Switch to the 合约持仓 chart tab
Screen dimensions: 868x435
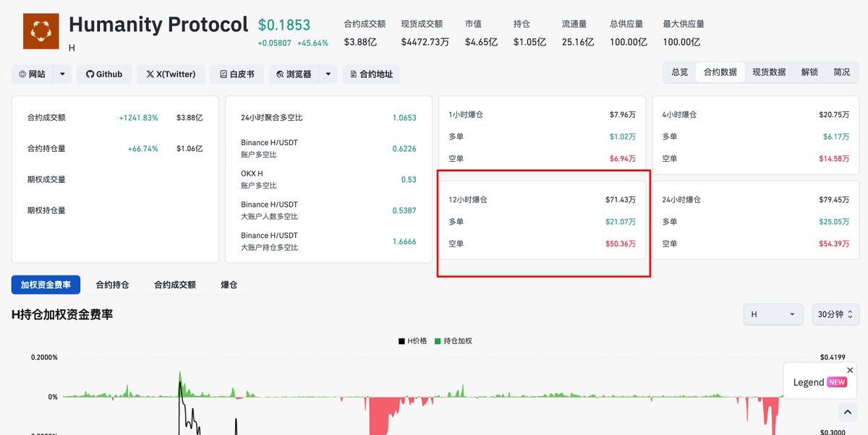coord(112,285)
